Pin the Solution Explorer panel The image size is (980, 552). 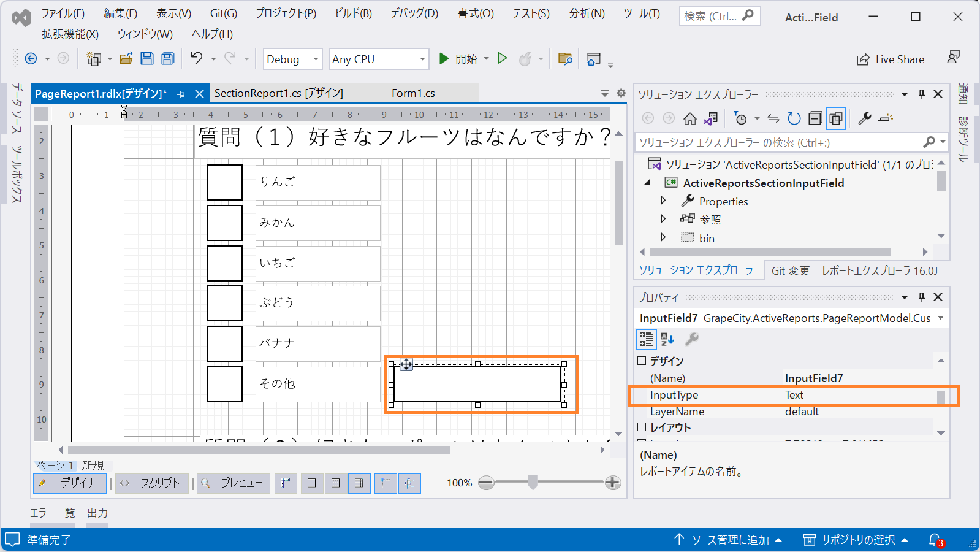tap(922, 94)
